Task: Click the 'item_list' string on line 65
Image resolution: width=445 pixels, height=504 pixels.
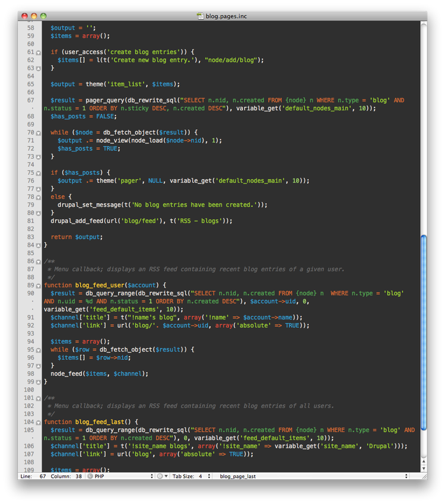Action: pyautogui.click(x=126, y=84)
